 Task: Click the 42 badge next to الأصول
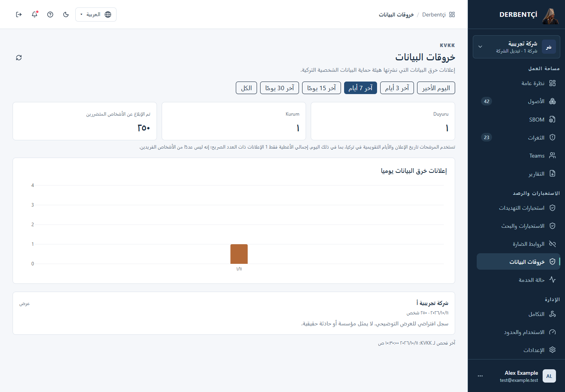point(487,101)
